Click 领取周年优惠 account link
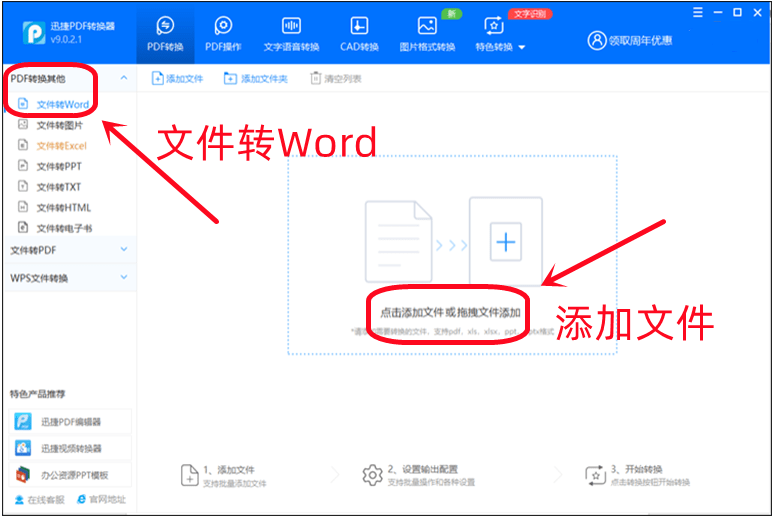778x517 pixels. pos(631,41)
